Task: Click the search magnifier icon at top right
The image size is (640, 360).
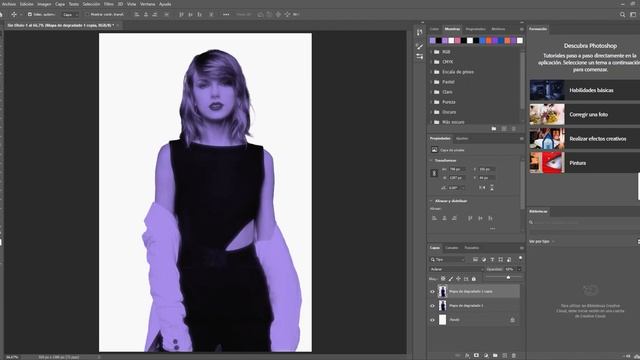Action: [x=622, y=14]
